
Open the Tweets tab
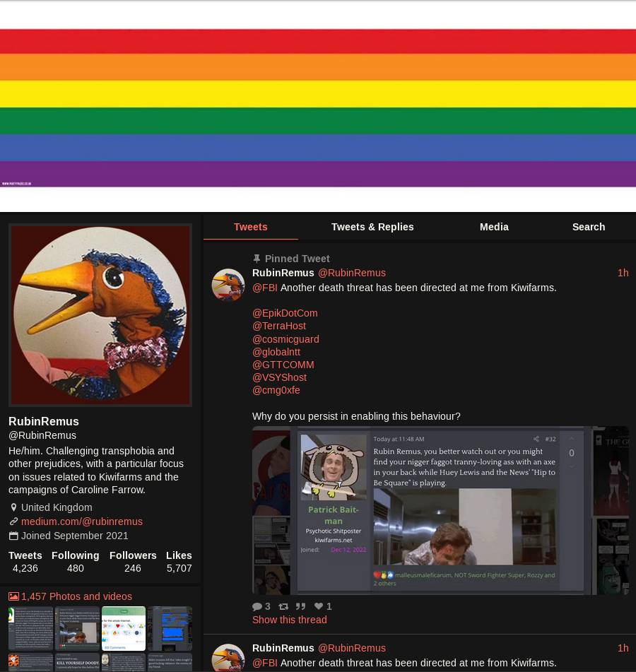(250, 227)
